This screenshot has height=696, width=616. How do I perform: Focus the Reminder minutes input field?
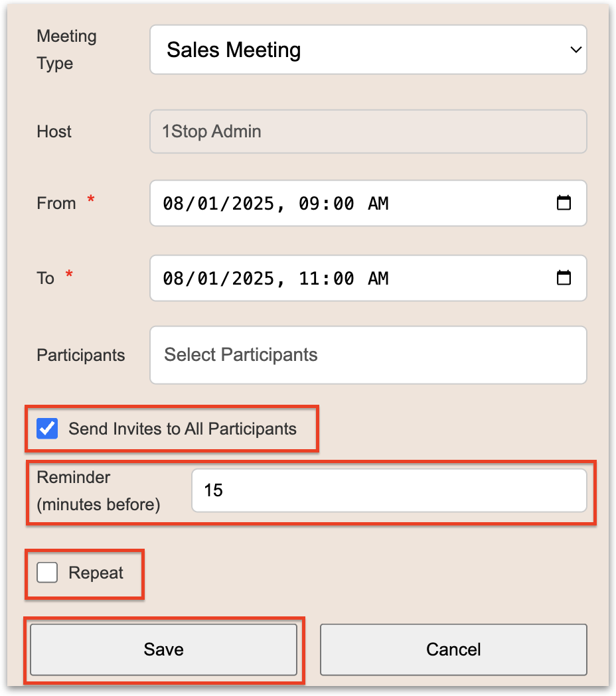click(388, 491)
